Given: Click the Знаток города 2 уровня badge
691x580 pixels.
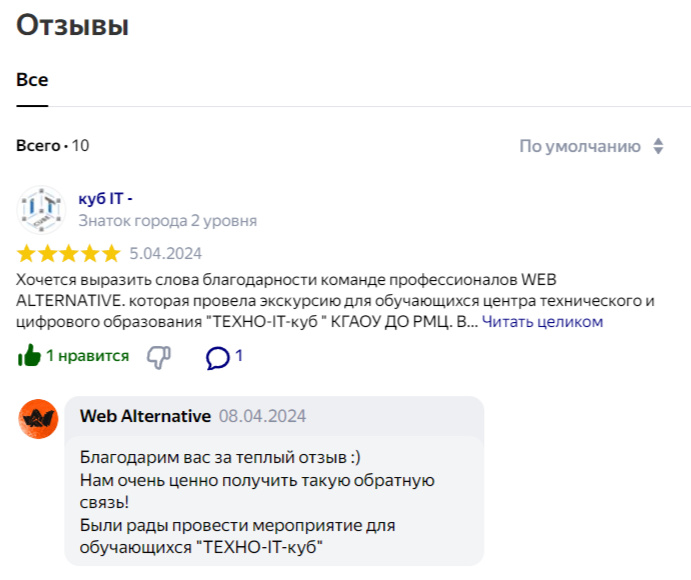Looking at the screenshot, I should click(x=168, y=221).
